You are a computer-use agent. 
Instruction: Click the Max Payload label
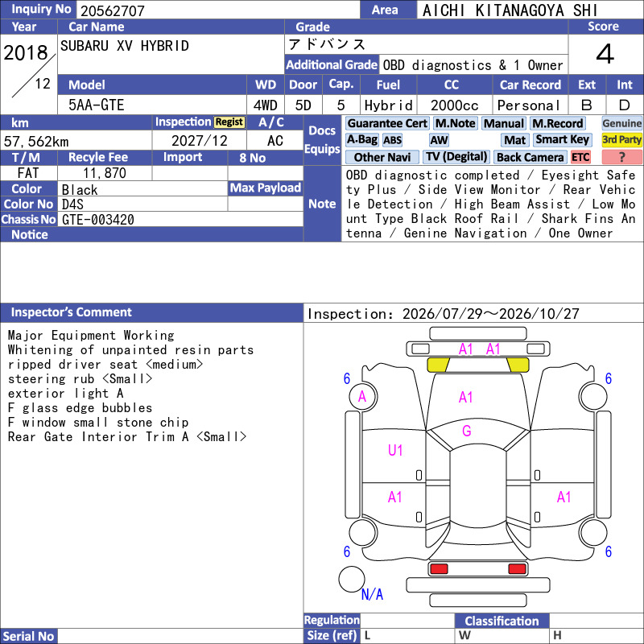point(266,188)
